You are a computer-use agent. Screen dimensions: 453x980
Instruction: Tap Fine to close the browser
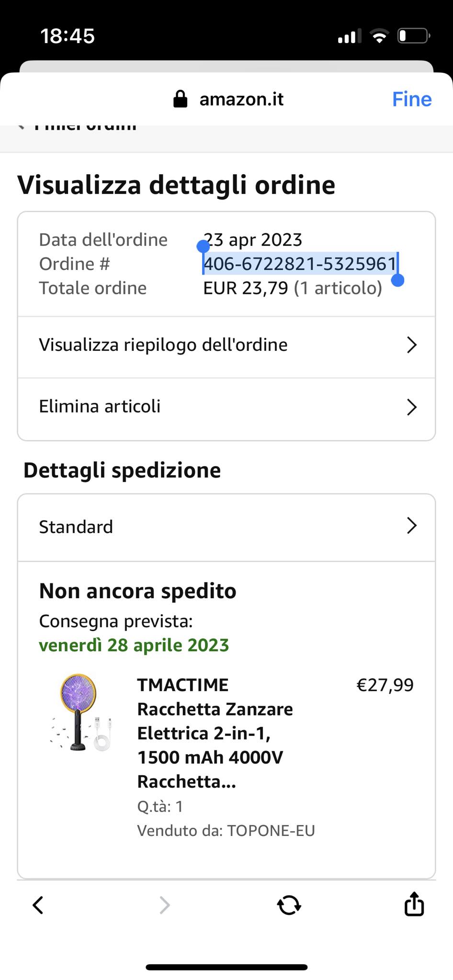point(411,99)
